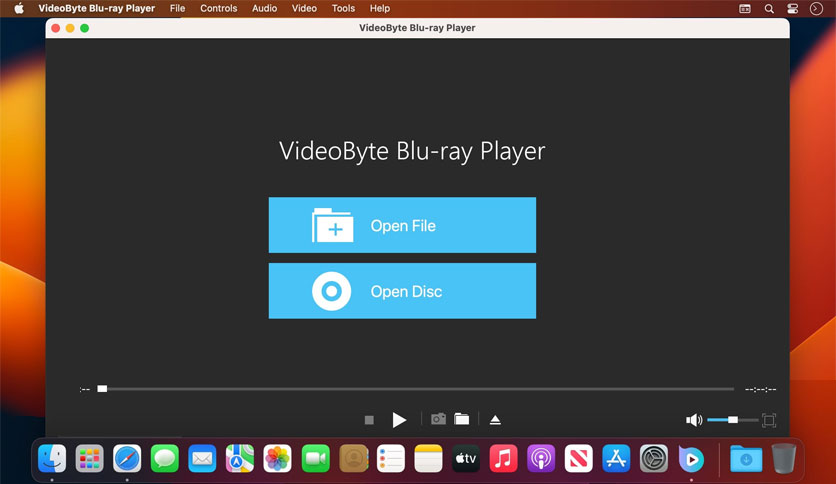
Task: Enter full screen with the fullscreen icon
Action: click(769, 420)
